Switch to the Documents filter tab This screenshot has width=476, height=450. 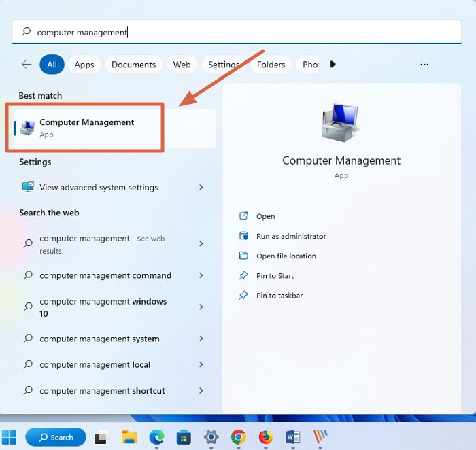pos(133,65)
